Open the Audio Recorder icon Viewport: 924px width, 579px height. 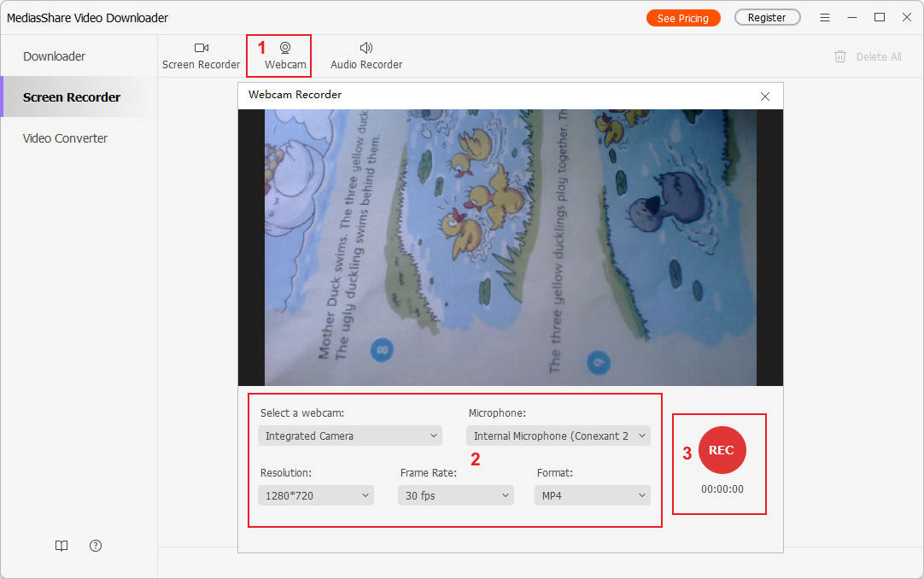coord(366,49)
